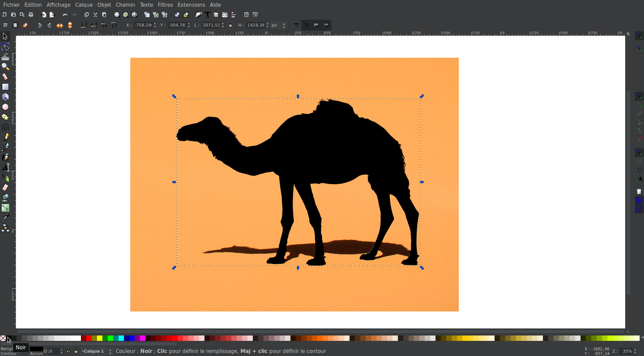Select the Spiral drawing tool
Image resolution: width=644 pixels, height=356 pixels.
5,127
